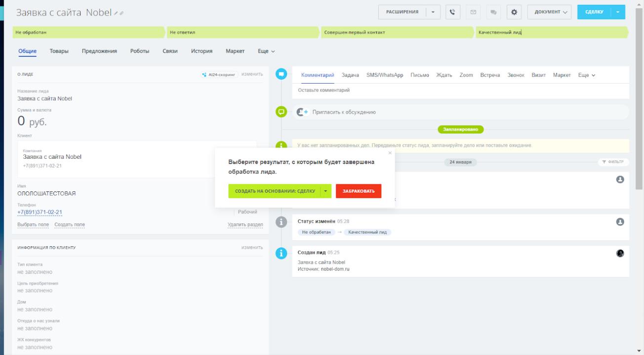
Task: Select the Не ответил pipeline stage
Action: click(242, 33)
